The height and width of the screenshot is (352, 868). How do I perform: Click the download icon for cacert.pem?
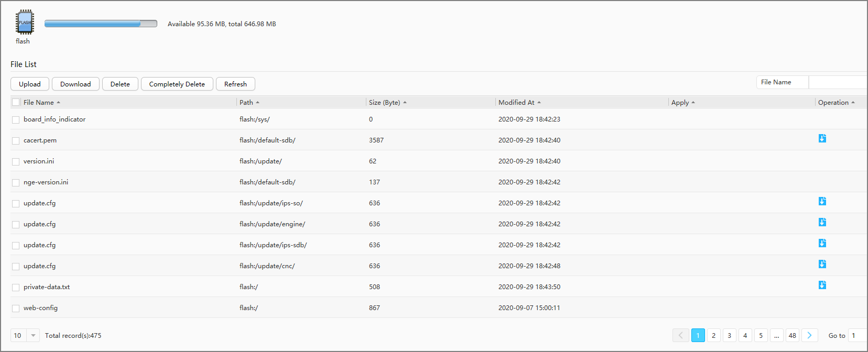point(822,138)
